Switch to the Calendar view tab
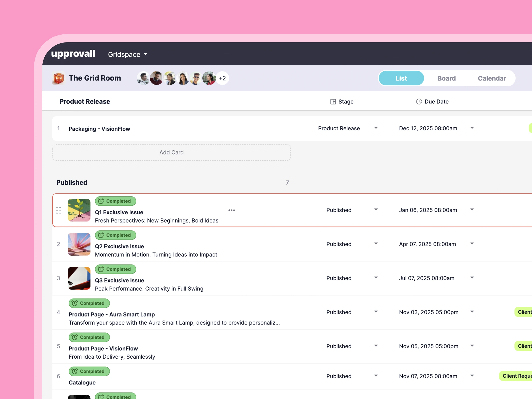 tap(492, 78)
